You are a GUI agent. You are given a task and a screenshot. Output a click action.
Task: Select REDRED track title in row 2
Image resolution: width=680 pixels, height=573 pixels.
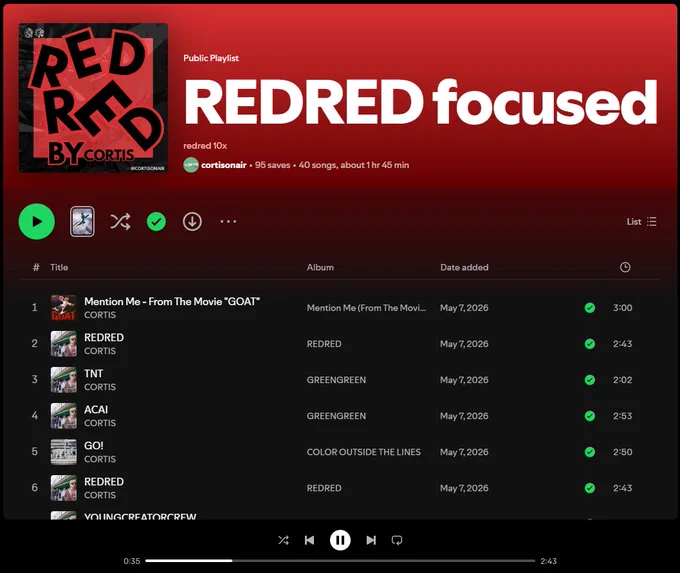coord(104,337)
